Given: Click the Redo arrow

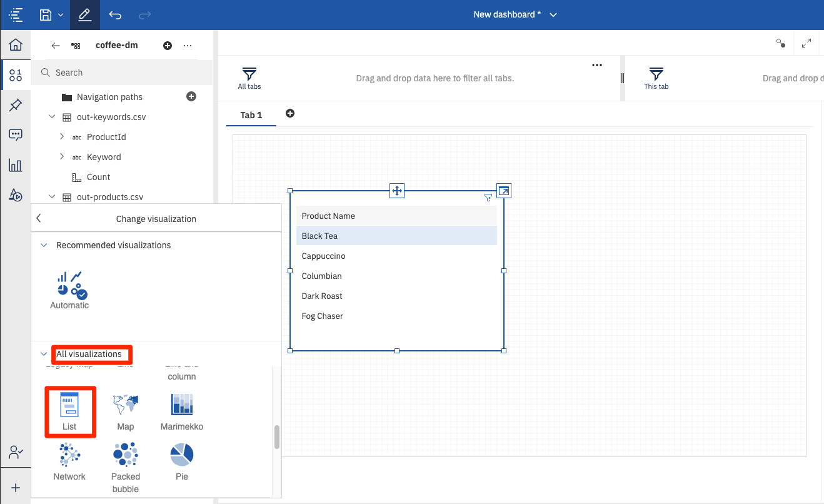Looking at the screenshot, I should click(144, 14).
